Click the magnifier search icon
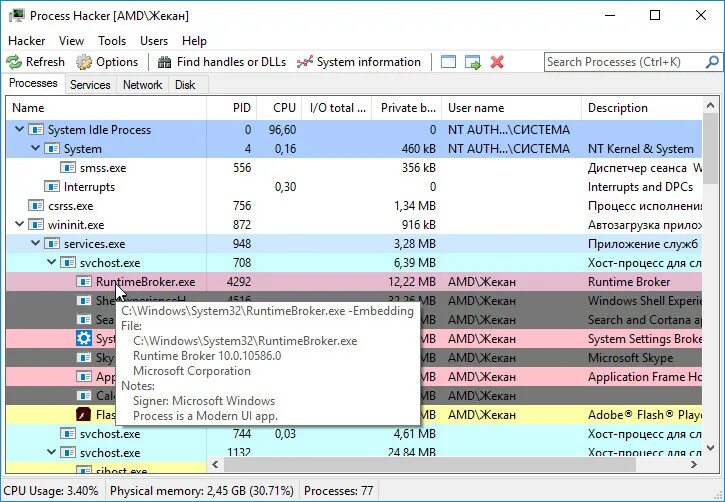 [x=712, y=62]
